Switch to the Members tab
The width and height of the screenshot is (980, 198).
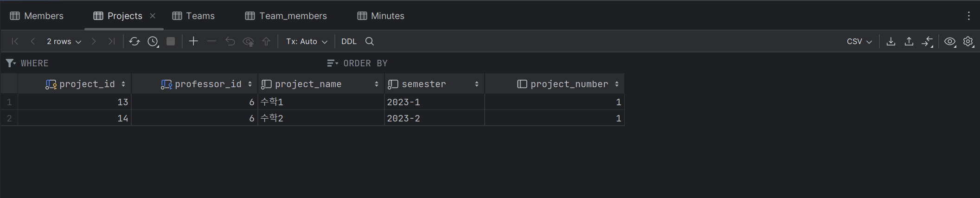tap(37, 16)
